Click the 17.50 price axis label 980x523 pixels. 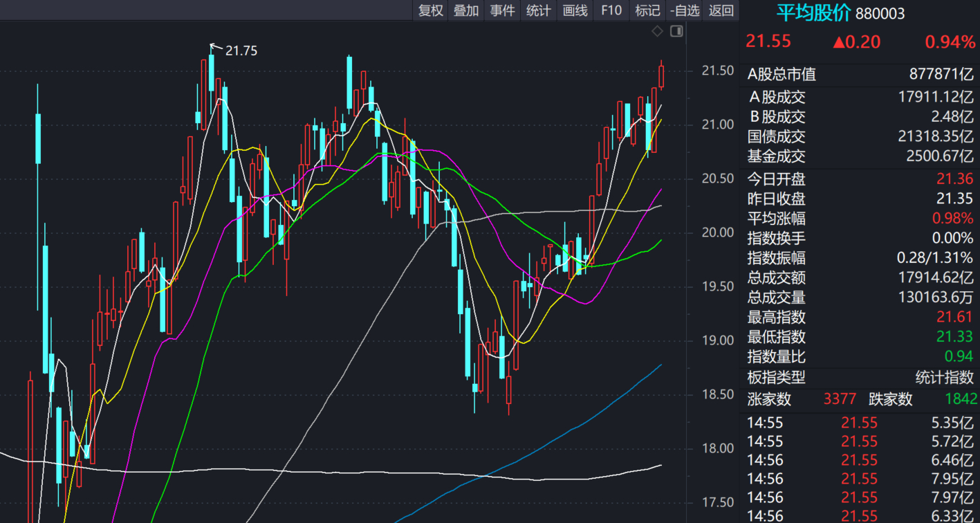tap(717, 502)
